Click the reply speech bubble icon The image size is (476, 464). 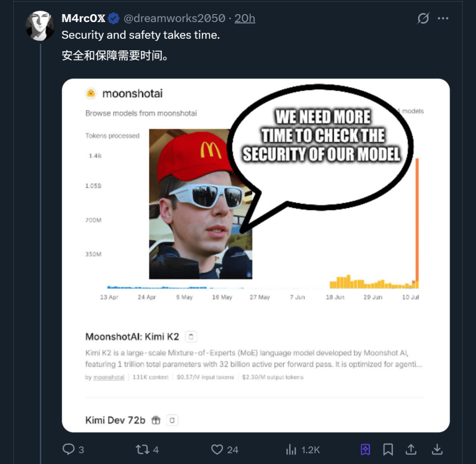68,449
